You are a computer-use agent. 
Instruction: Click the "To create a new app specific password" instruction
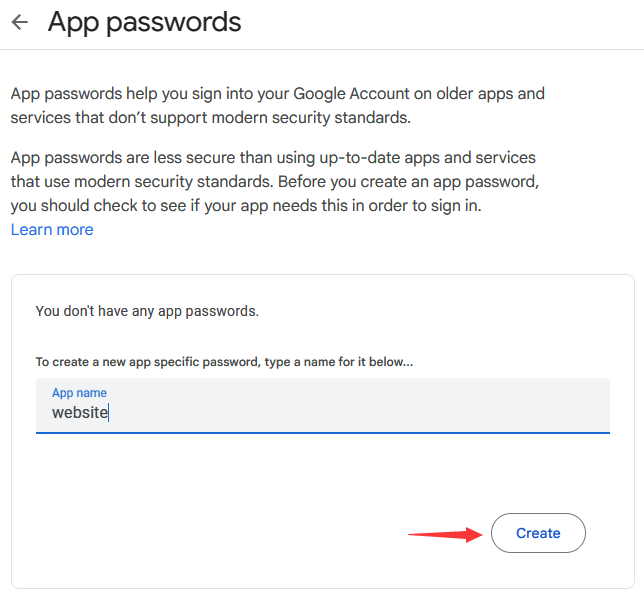(x=224, y=362)
